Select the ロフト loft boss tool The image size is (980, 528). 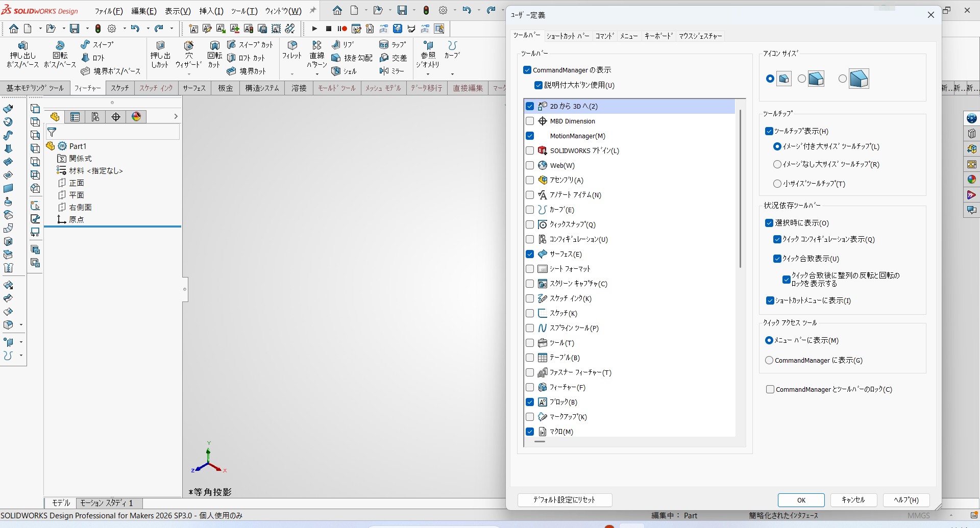pyautogui.click(x=92, y=58)
